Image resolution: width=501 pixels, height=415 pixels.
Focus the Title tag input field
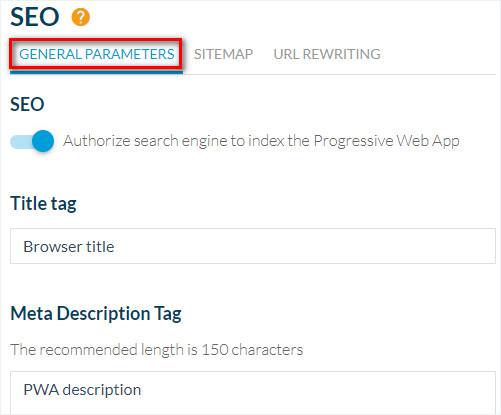[253, 246]
